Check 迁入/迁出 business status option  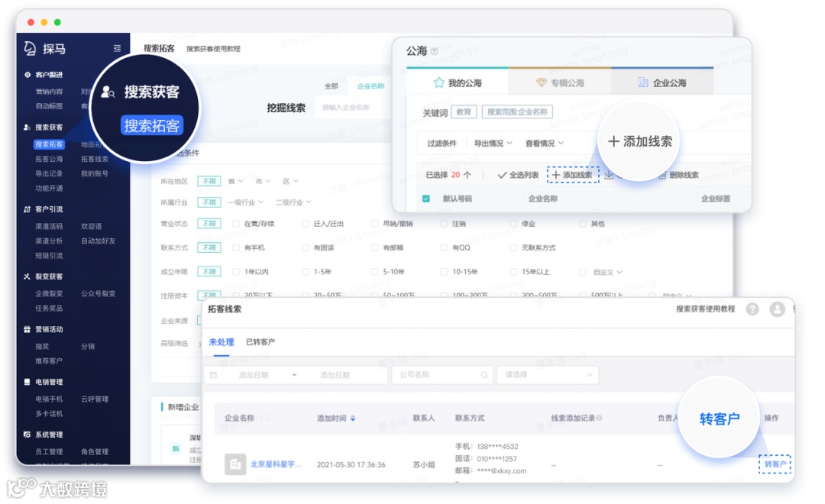click(305, 224)
